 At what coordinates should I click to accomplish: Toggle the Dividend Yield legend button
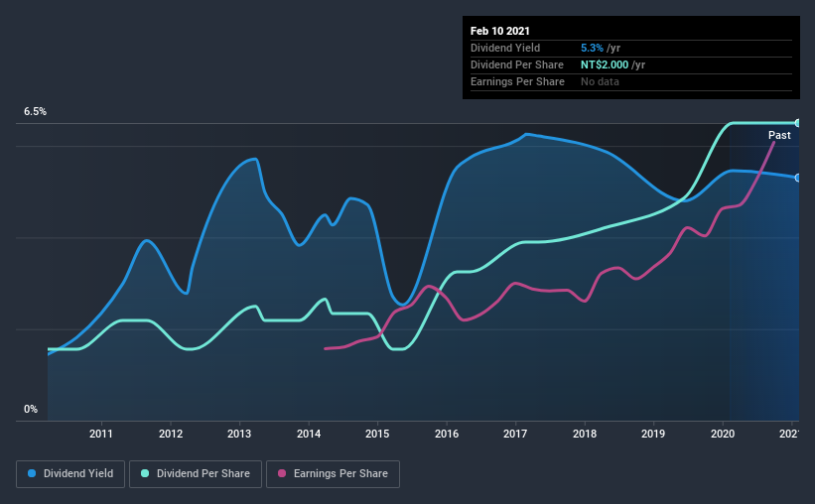(70, 474)
